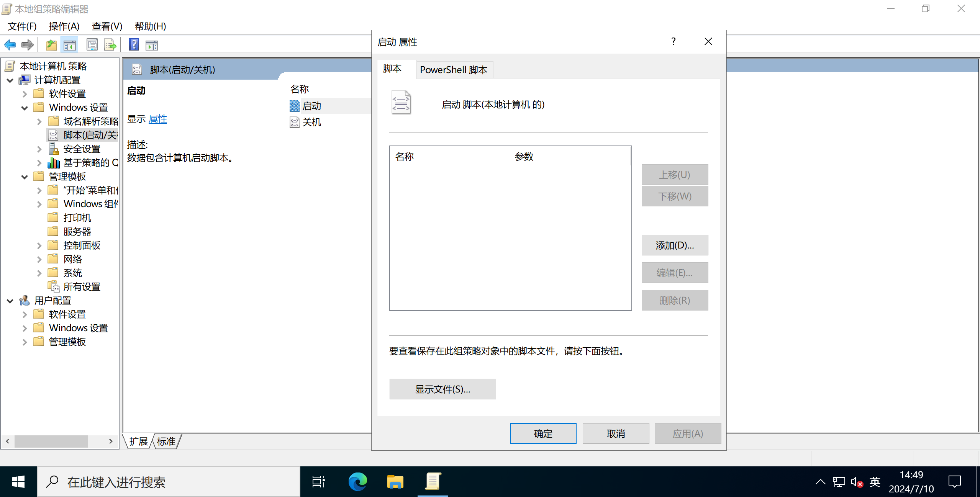Expand the 安全设置 tree node
The image size is (980, 497).
pyautogui.click(x=39, y=149)
